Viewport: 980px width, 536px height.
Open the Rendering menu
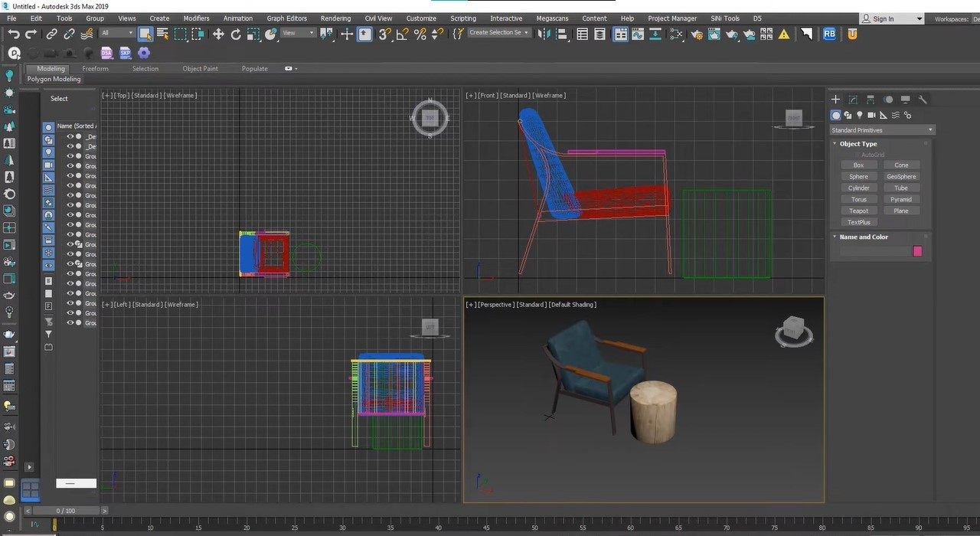pyautogui.click(x=335, y=18)
